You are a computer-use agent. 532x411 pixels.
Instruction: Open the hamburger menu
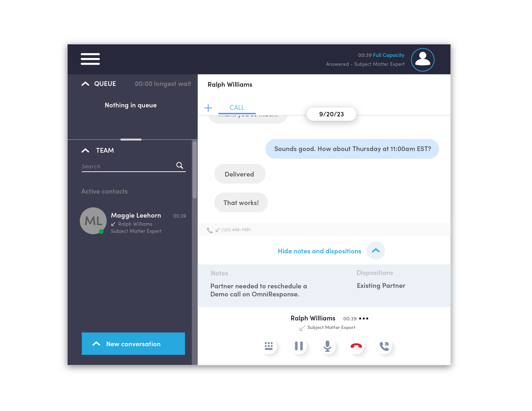coord(90,59)
